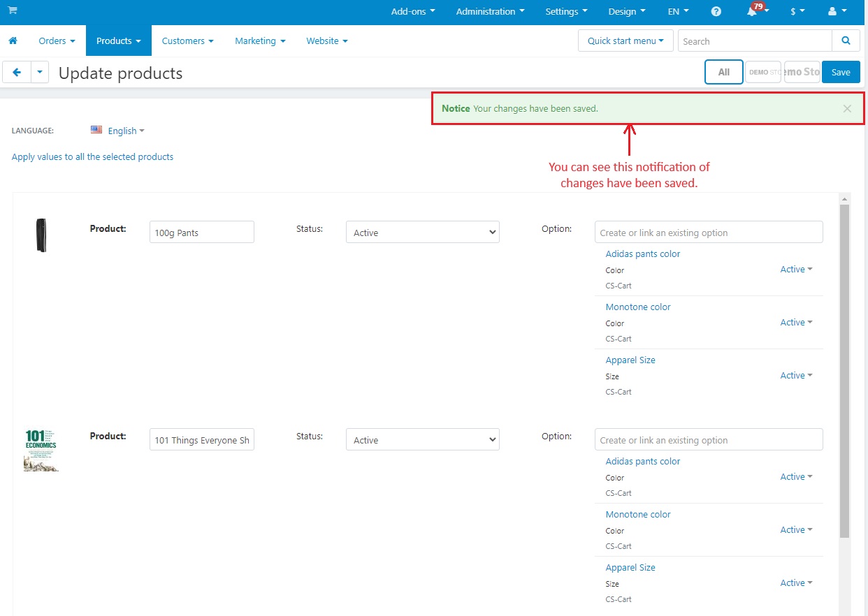Open notifications bell with 79 badge

(x=757, y=10)
